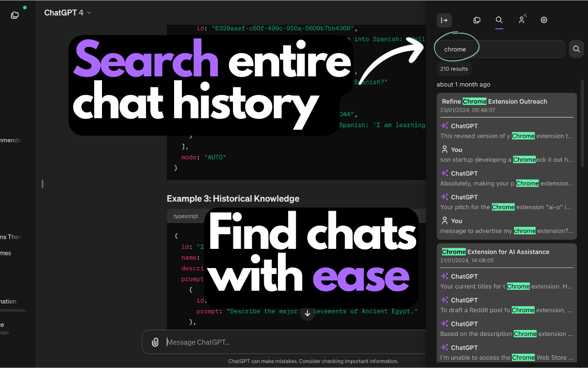Viewport: 588px width, 368px height.
Task: Click the magnifier search submit button
Action: (577, 49)
